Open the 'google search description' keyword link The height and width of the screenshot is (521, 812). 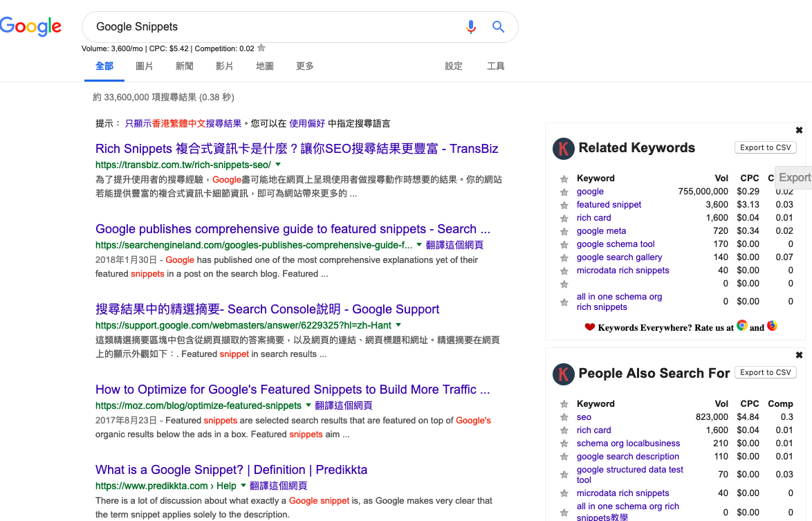[627, 456]
